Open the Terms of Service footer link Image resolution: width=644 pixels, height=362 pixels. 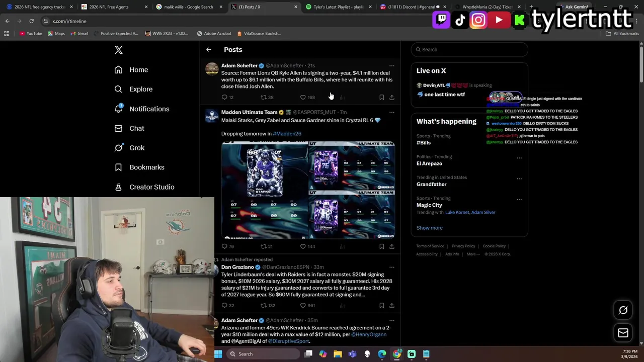[430, 246]
